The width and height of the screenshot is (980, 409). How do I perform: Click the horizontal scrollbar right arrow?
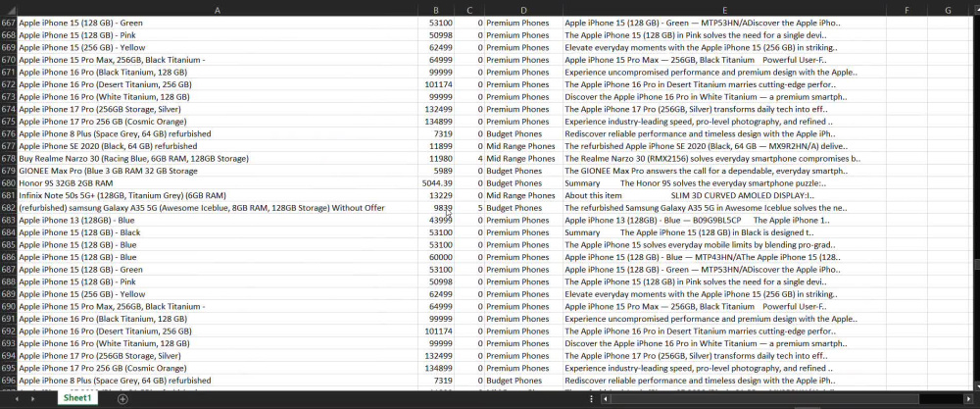click(969, 399)
